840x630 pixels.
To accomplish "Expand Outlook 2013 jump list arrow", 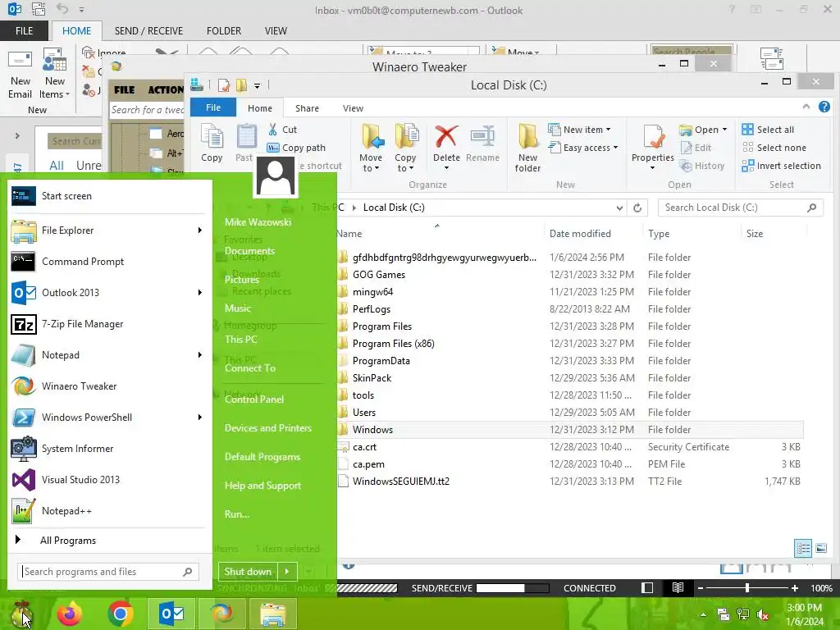I will point(200,293).
